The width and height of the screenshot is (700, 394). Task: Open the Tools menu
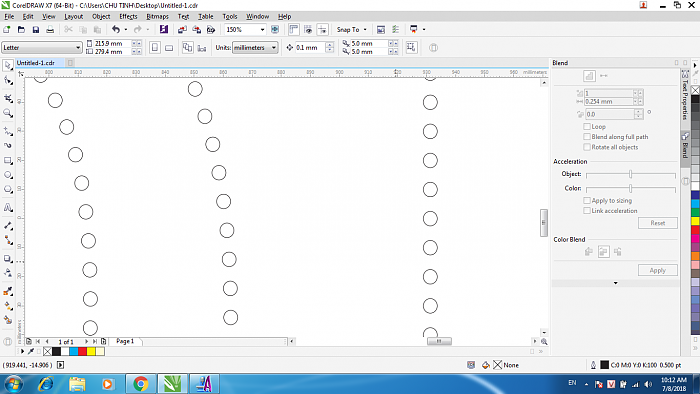[230, 17]
